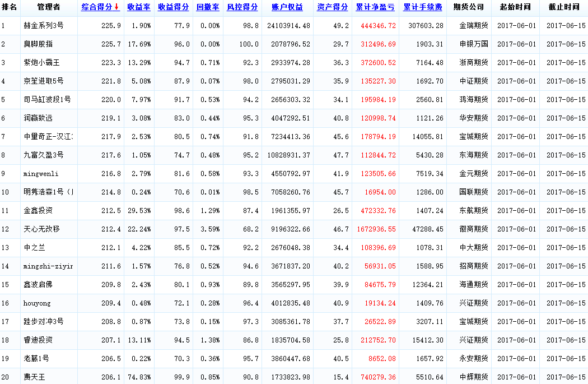Viewport: 588px width, 384px height.
Task: Click futures company 中证期货
Action: tap(474, 81)
